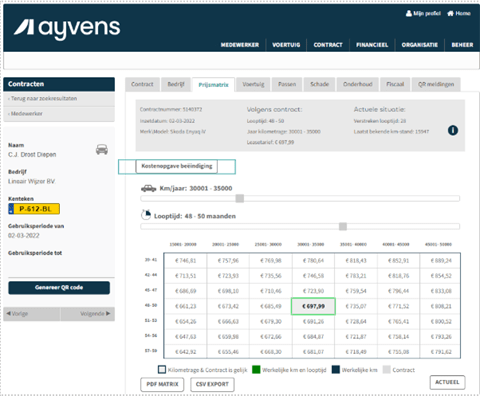Select the Prijsmatrix tab
Viewport: 480px width, 396px height.
[214, 85]
